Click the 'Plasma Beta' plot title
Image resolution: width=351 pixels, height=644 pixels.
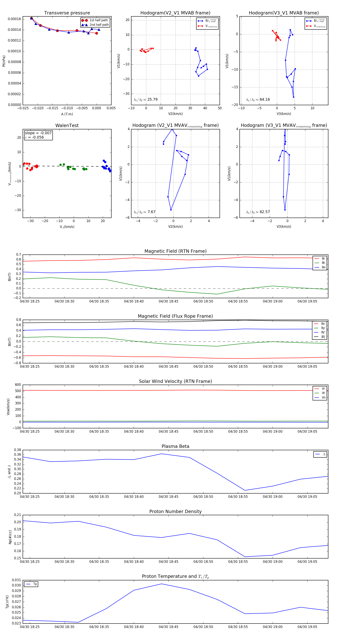[175, 446]
